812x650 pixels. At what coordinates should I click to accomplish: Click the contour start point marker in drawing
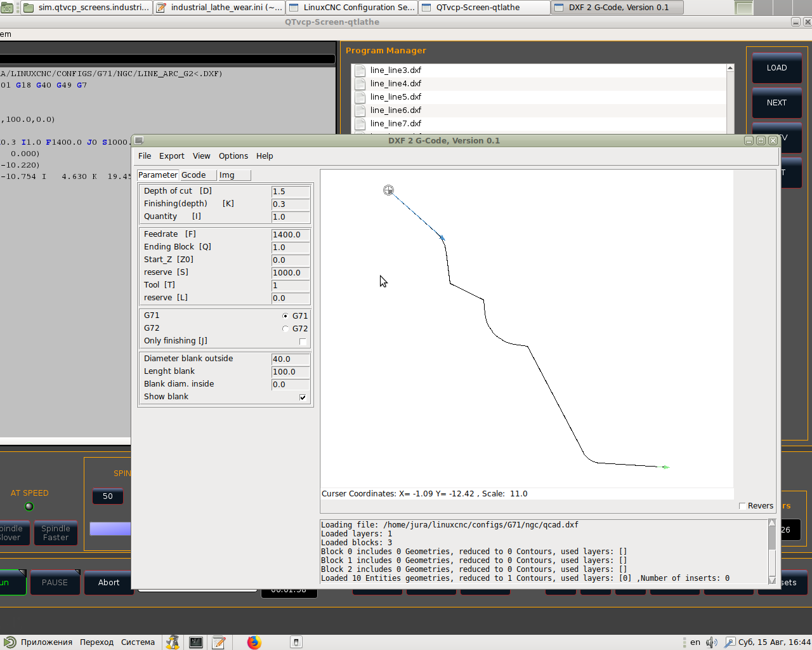(388, 190)
